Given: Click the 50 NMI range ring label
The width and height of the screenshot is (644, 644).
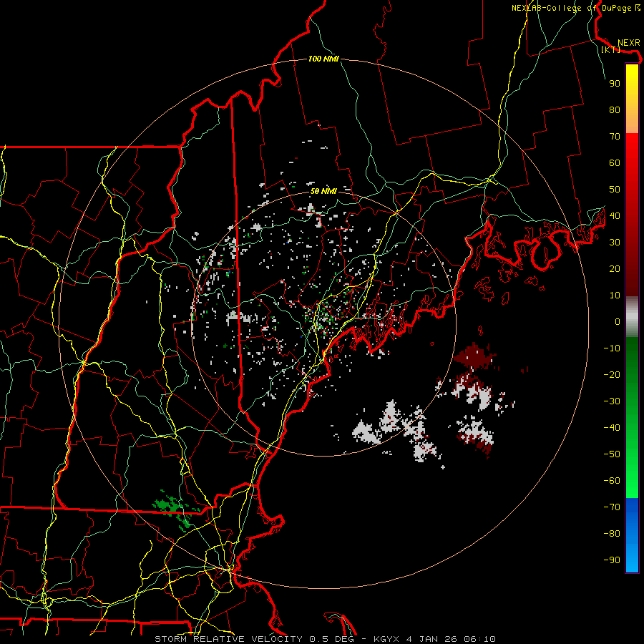Looking at the screenshot, I should click(323, 191).
